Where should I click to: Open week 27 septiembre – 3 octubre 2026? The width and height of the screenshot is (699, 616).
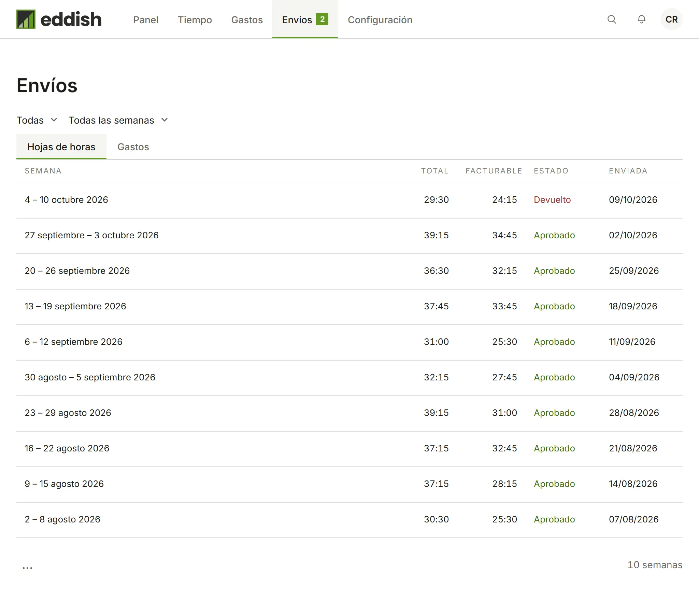click(349, 236)
